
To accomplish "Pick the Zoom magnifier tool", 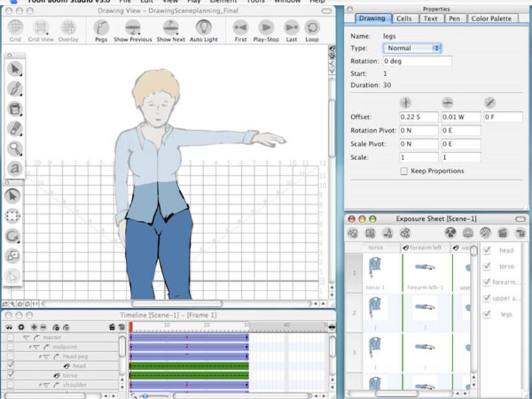I will (15, 148).
